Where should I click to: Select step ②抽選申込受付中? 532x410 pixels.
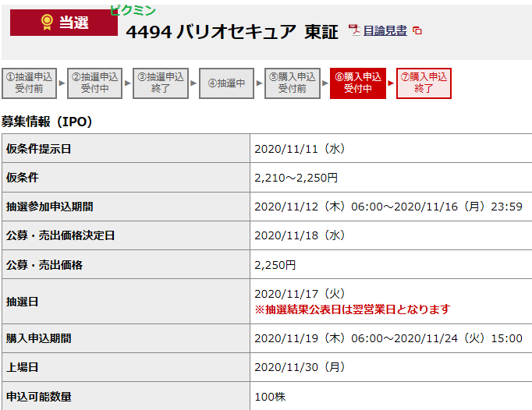click(94, 83)
